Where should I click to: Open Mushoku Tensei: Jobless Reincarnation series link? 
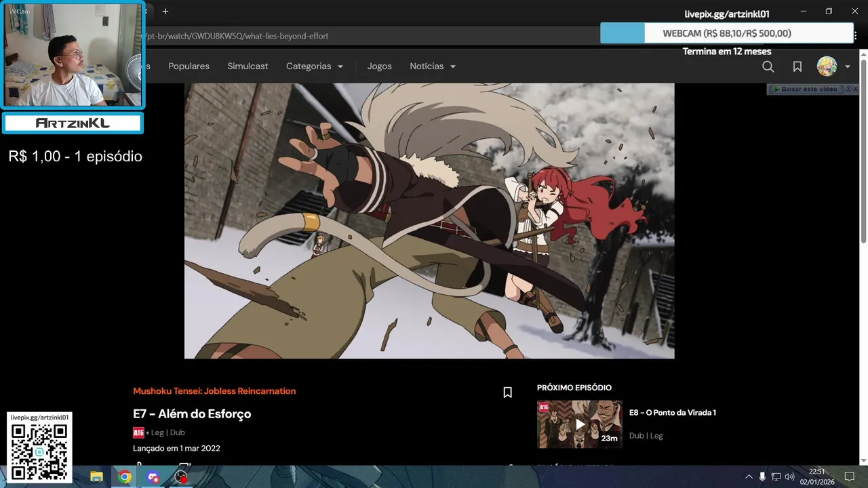pyautogui.click(x=214, y=391)
